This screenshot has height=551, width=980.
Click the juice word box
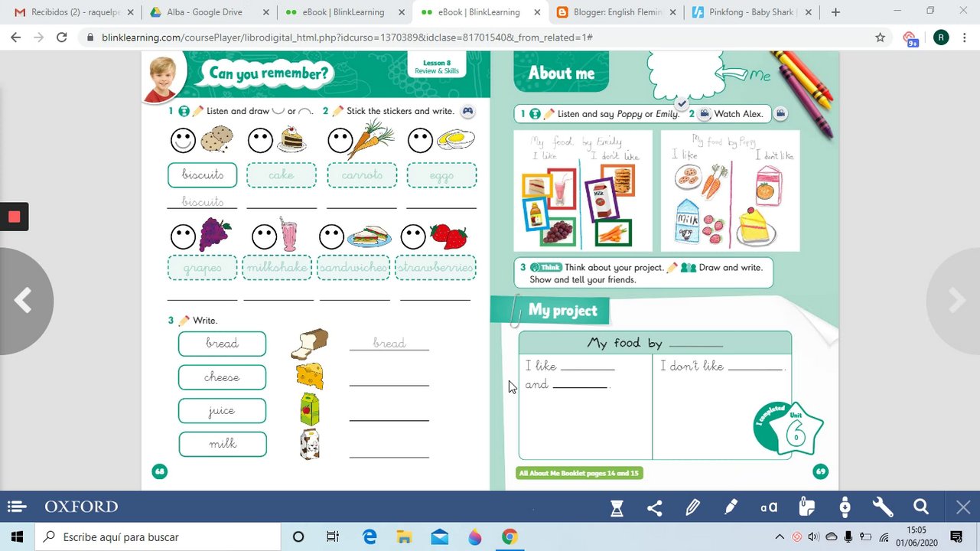tap(222, 411)
